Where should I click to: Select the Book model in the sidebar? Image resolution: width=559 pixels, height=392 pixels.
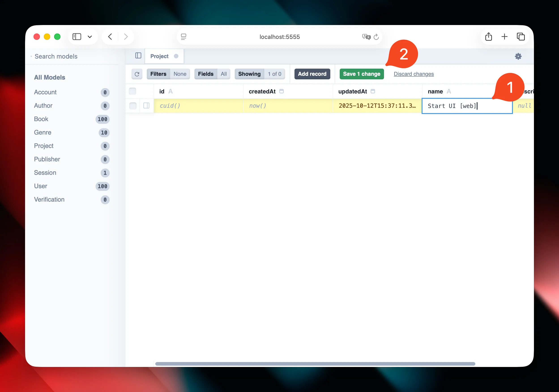coord(41,119)
